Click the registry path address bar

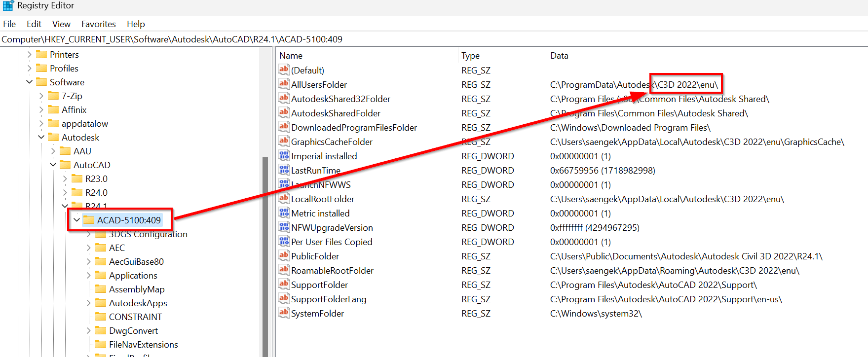click(434, 39)
